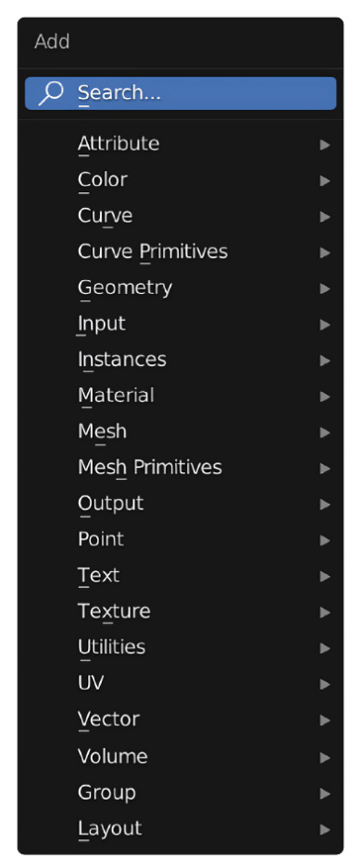Open the Mesh Primitives submenu

tap(180, 468)
